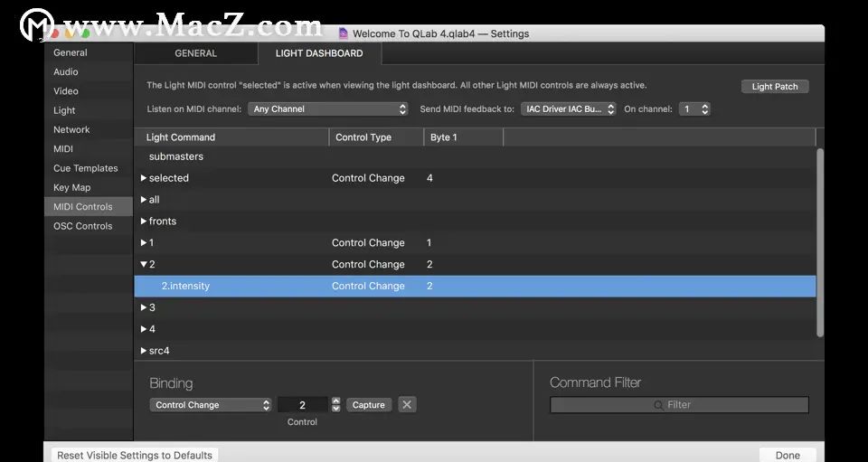Screen dimensions: 868x462
Task: Open Send MIDI feedback to dropdown
Action: [x=568, y=109]
